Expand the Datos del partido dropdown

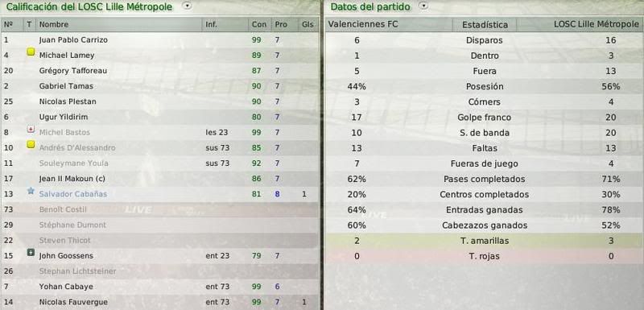click(x=424, y=6)
